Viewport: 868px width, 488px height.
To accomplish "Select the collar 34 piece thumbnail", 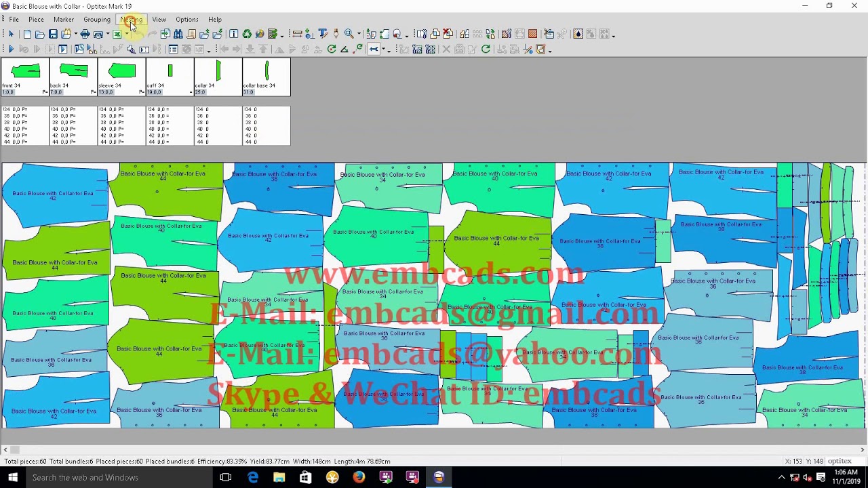I will 218,77.
